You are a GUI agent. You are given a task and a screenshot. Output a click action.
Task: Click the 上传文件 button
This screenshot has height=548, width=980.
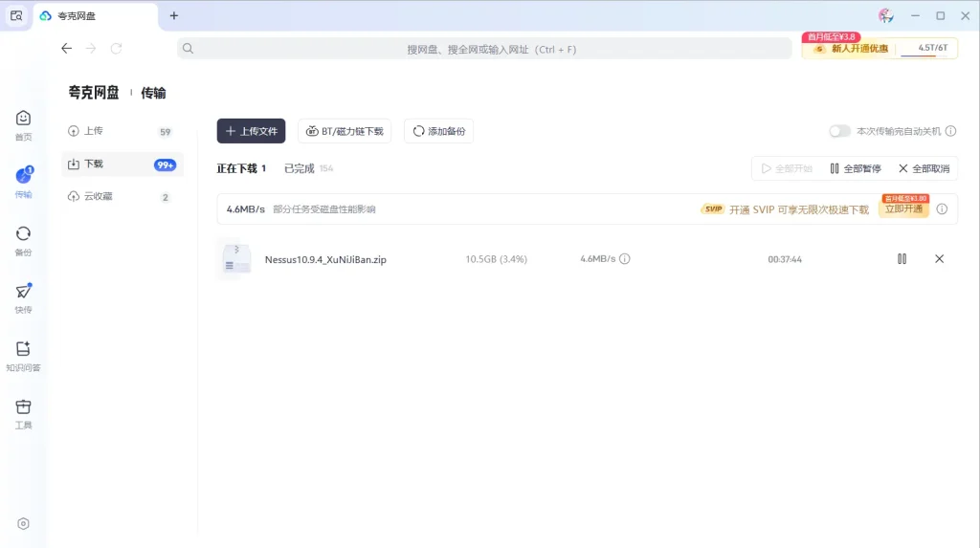pos(251,131)
